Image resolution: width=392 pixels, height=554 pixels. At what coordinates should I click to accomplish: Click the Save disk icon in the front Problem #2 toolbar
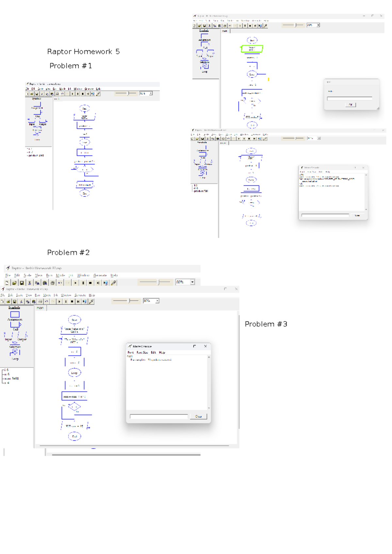click(15, 301)
